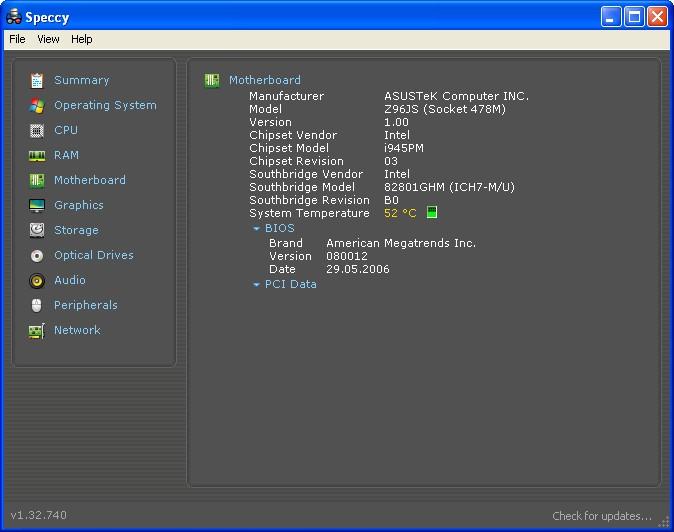This screenshot has height=532, width=674.
Task: Click the v1.32.740 version text
Action: [39, 515]
